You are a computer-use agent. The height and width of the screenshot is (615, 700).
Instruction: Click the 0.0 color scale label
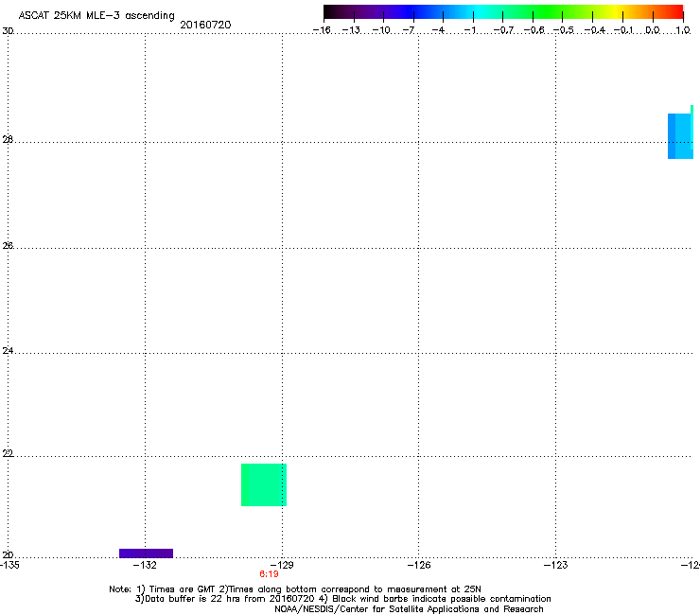click(x=653, y=30)
